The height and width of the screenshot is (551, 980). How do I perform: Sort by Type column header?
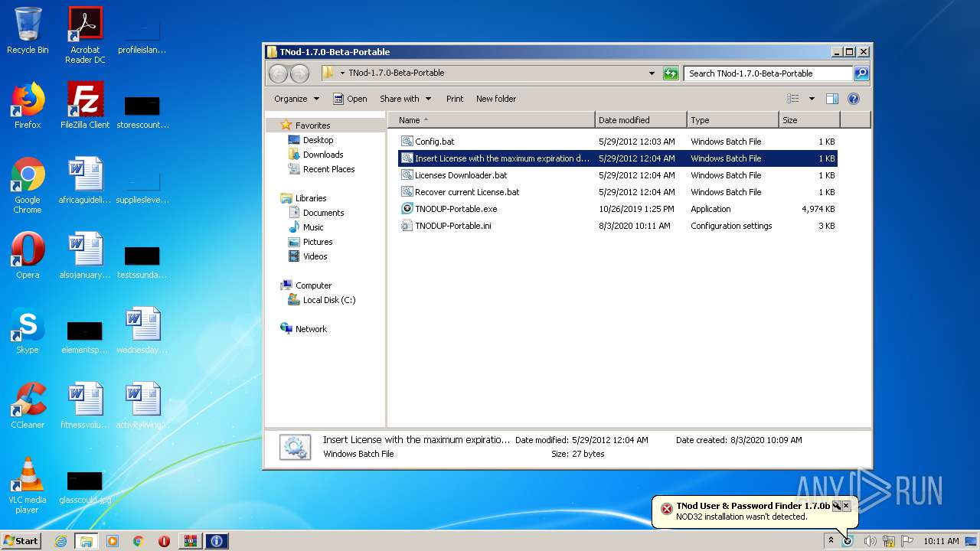(x=733, y=120)
